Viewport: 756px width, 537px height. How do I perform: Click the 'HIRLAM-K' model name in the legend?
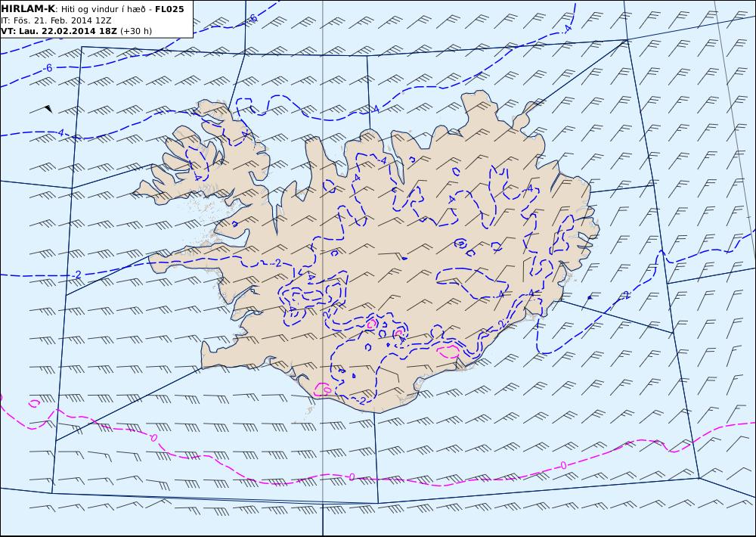tap(28, 9)
